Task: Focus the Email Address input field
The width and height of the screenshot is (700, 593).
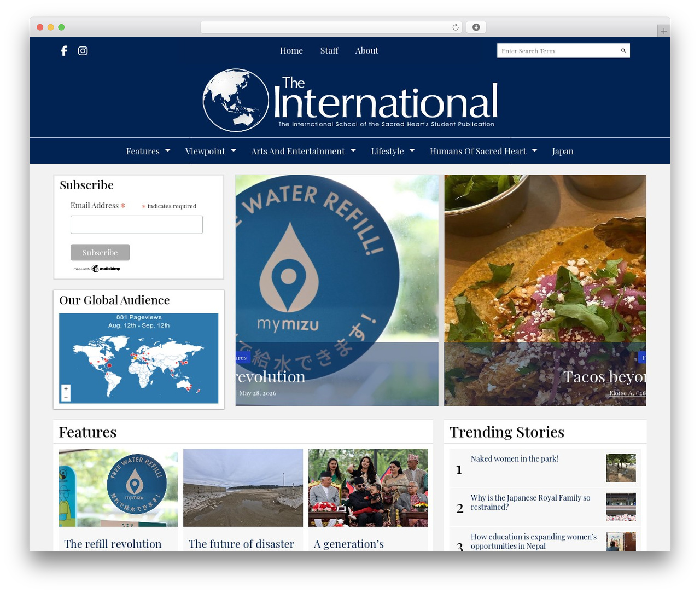Action: point(137,225)
